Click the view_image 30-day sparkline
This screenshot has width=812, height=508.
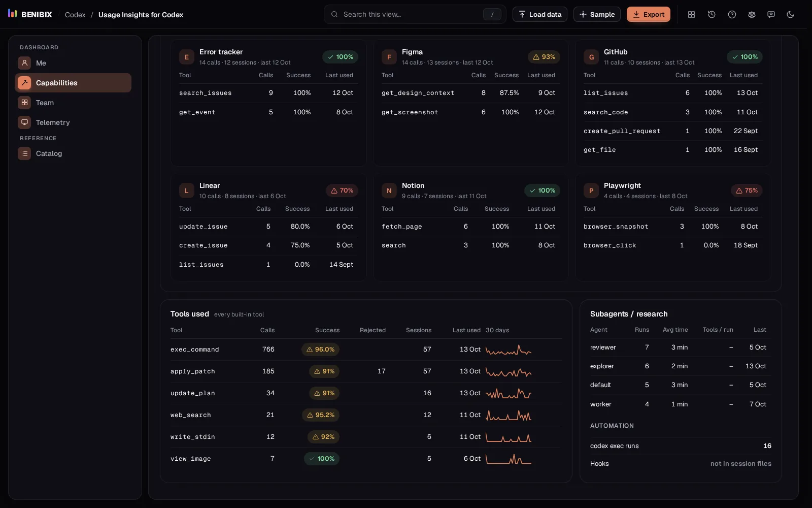(509, 459)
